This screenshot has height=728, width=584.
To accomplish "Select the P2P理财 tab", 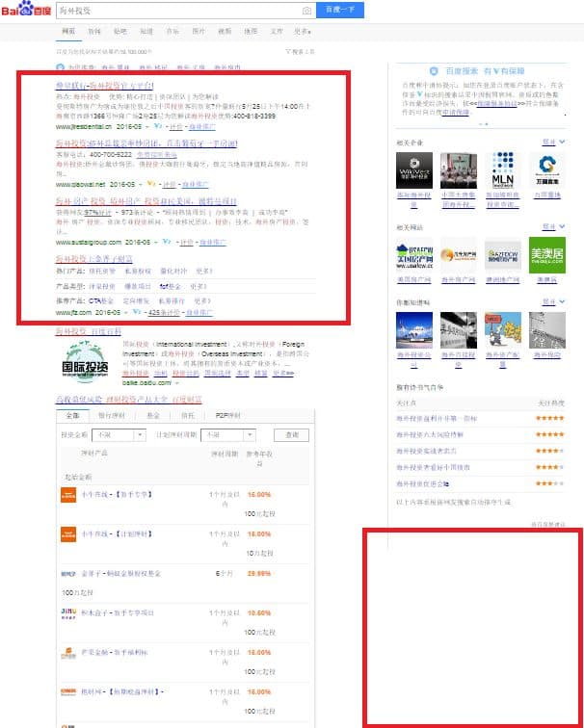I will (x=228, y=416).
